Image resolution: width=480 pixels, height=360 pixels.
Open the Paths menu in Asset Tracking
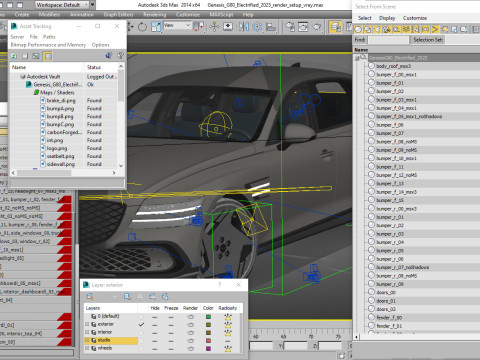(49, 37)
